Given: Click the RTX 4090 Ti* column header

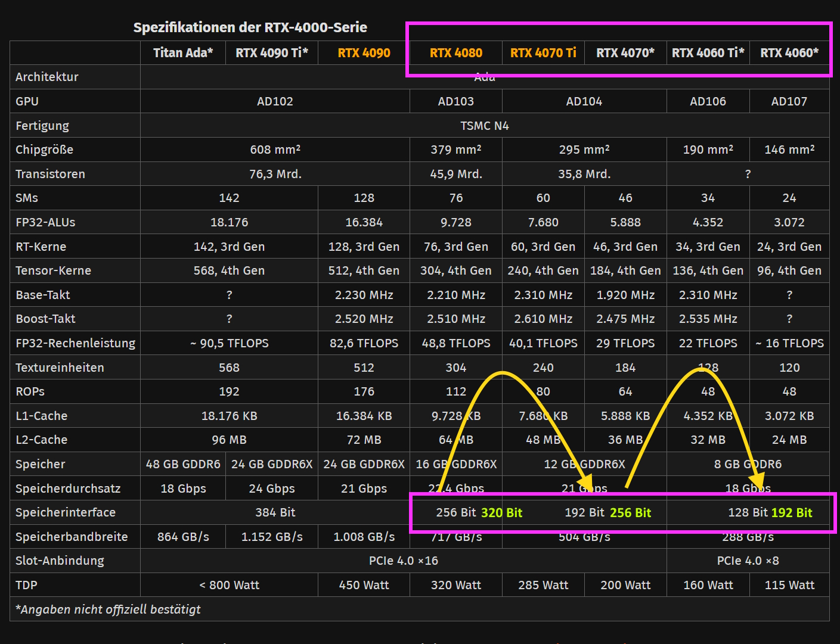Looking at the screenshot, I should click(x=272, y=52).
